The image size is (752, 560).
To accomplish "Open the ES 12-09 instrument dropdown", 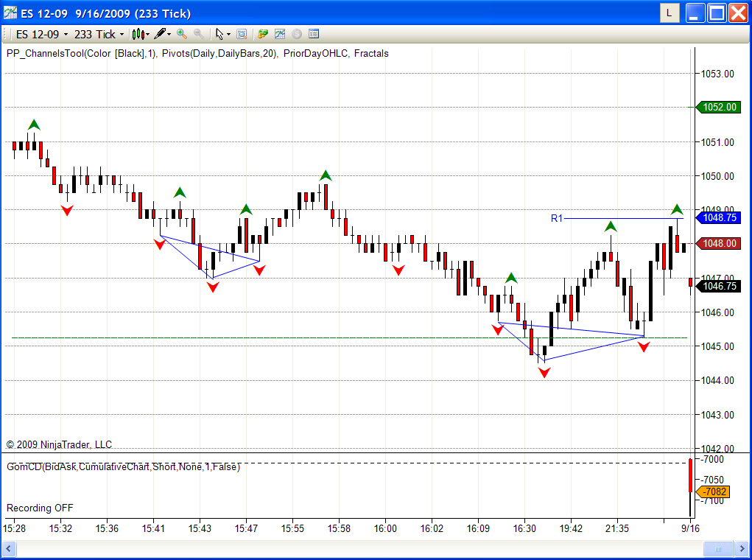I will click(x=42, y=35).
